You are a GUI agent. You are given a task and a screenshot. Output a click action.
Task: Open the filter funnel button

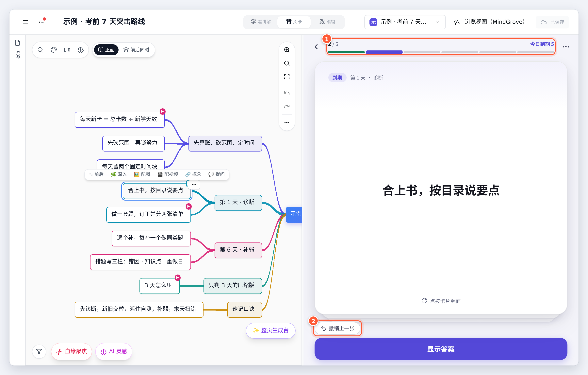39,351
